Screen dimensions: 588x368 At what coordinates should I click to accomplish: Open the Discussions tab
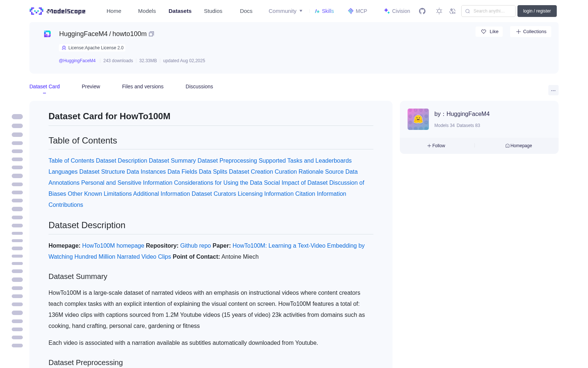(199, 86)
